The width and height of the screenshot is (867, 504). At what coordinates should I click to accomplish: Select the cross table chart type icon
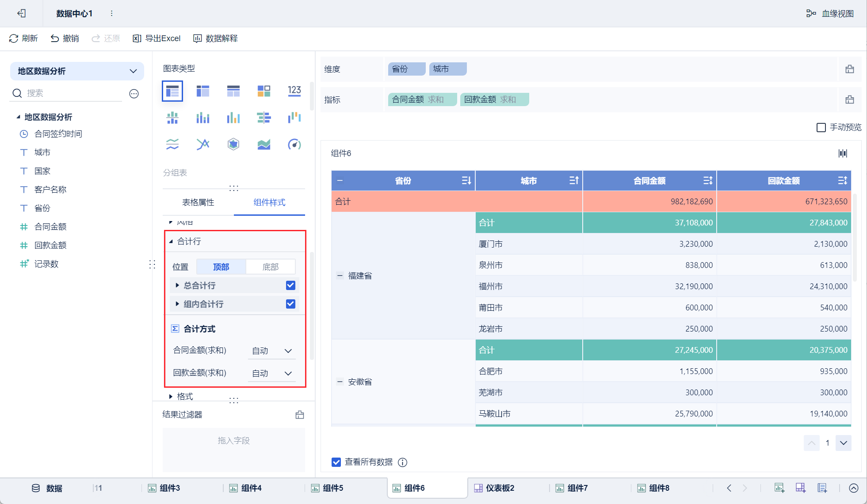203,91
